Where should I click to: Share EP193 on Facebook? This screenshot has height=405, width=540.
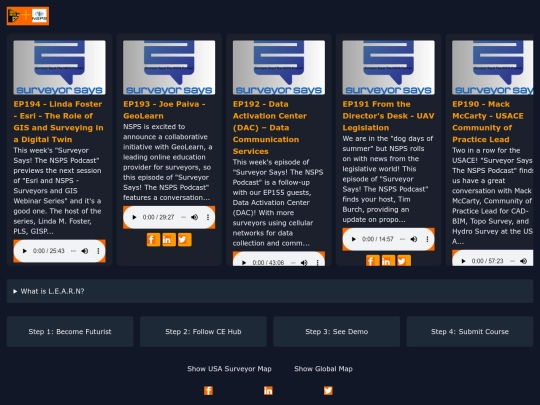153,240
